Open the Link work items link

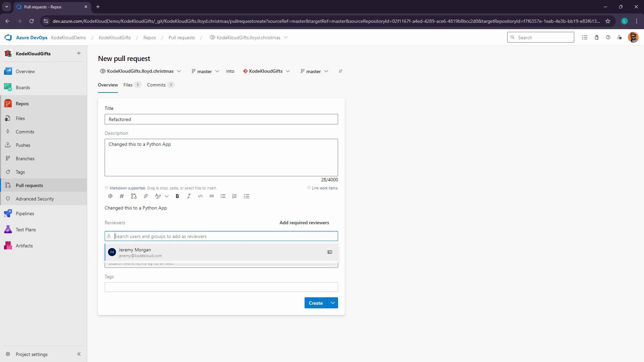(x=324, y=188)
